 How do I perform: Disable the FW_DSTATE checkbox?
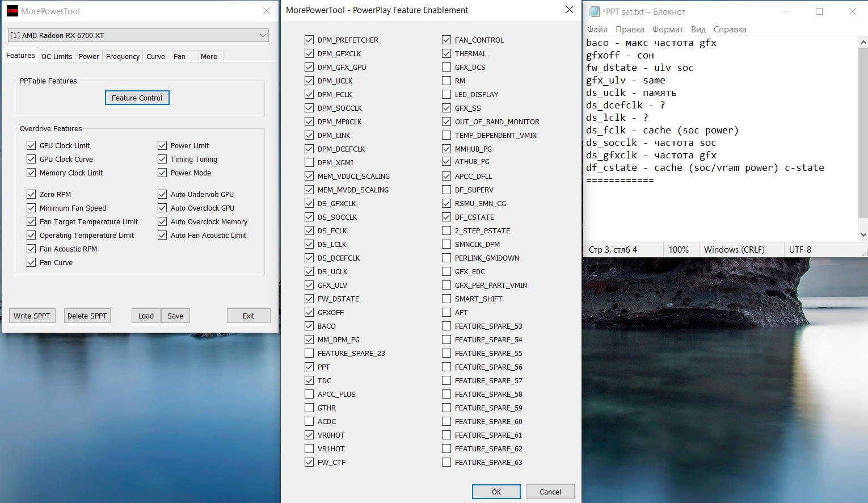[x=309, y=299]
